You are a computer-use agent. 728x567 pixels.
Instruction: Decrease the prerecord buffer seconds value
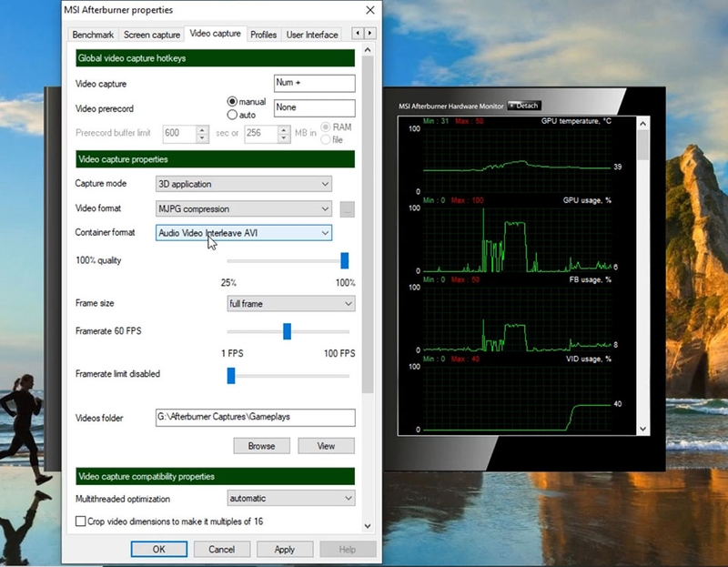coord(201,138)
